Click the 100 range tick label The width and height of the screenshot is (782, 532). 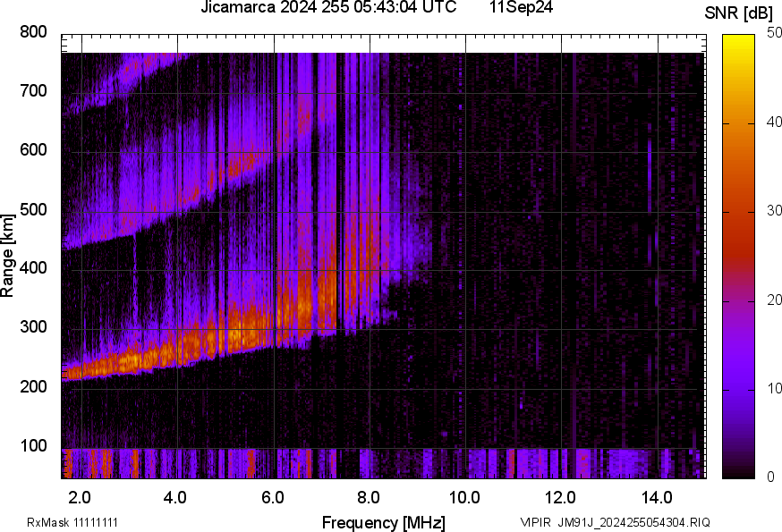pyautogui.click(x=33, y=447)
